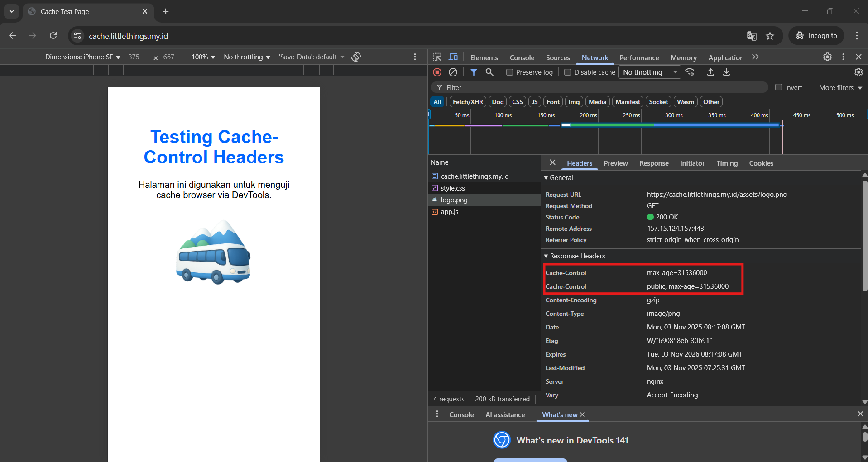Show more DevTools tabs chevron
The height and width of the screenshot is (462, 868).
pos(755,57)
